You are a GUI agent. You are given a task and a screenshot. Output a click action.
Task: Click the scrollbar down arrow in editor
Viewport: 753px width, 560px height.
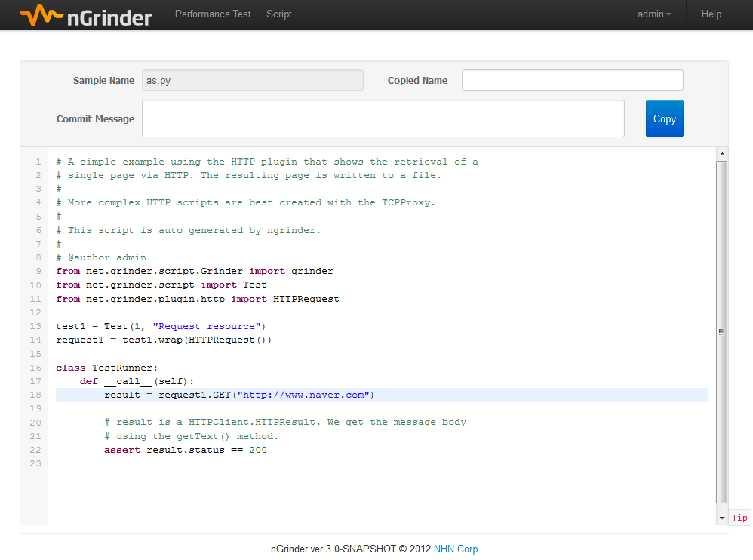[x=722, y=518]
